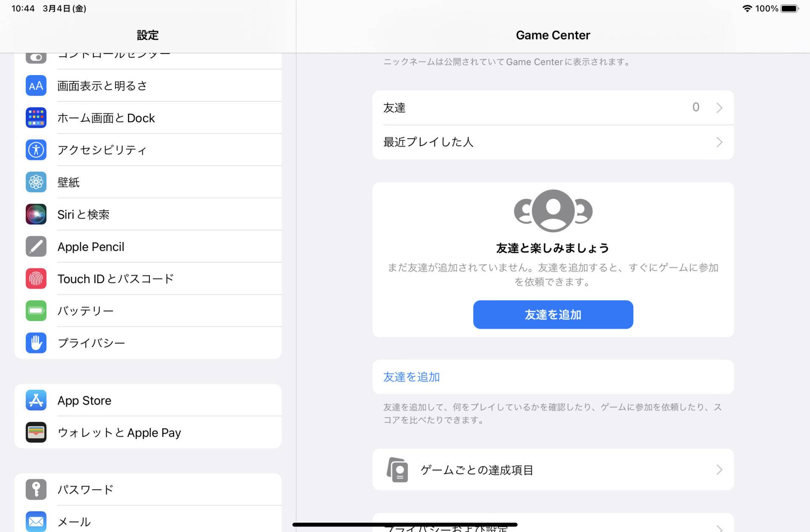810x532 pixels.
Task: Tap the 3月4日(金) date in status bar
Action: (x=65, y=8)
